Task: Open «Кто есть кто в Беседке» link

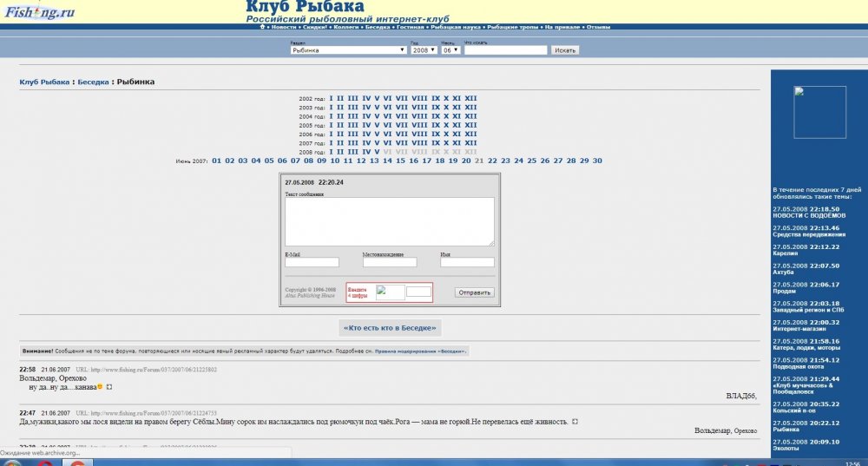Action: point(391,327)
